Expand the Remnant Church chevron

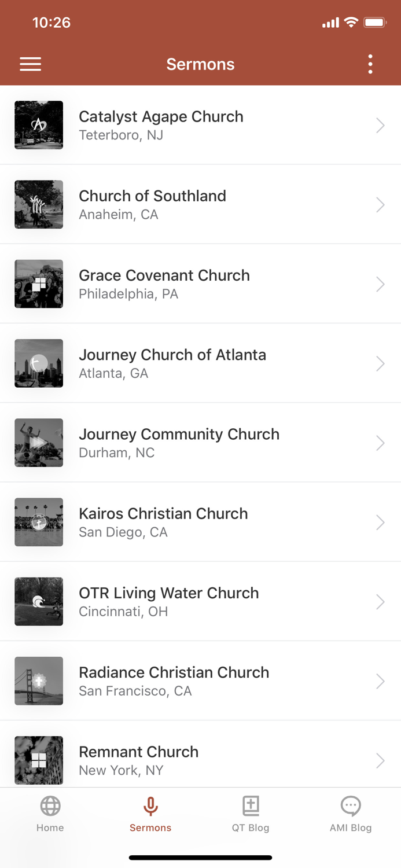[x=380, y=760]
